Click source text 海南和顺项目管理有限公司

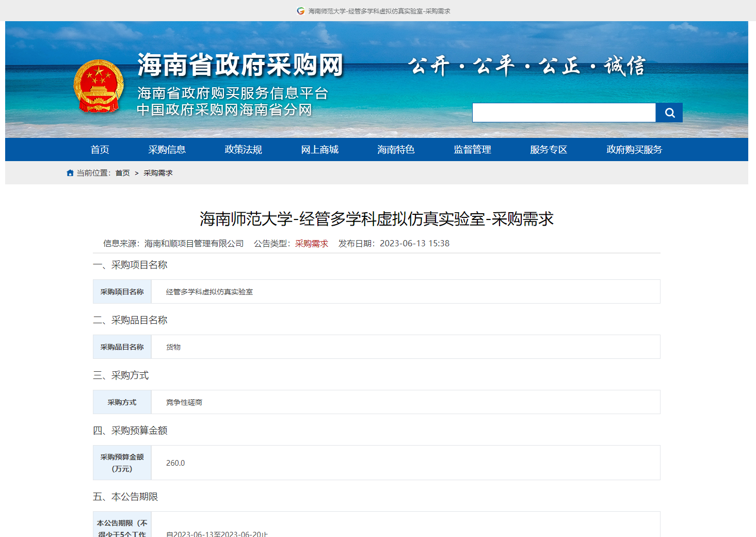[x=194, y=244]
